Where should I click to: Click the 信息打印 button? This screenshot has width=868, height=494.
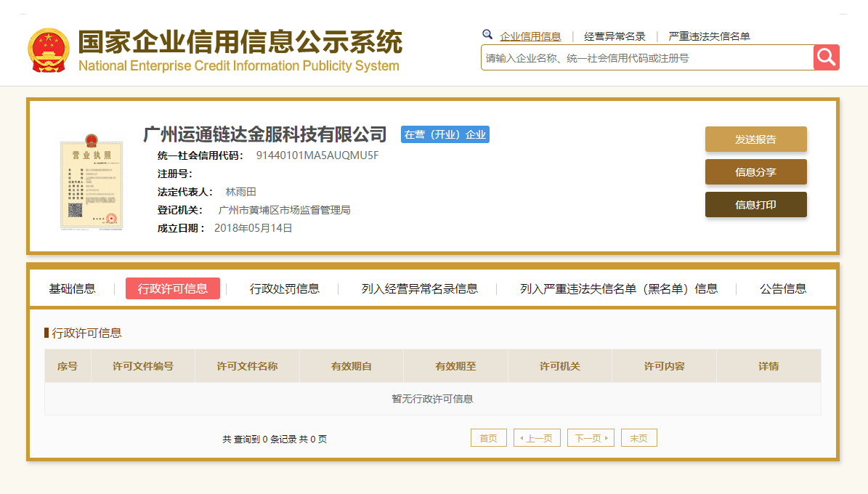(755, 204)
